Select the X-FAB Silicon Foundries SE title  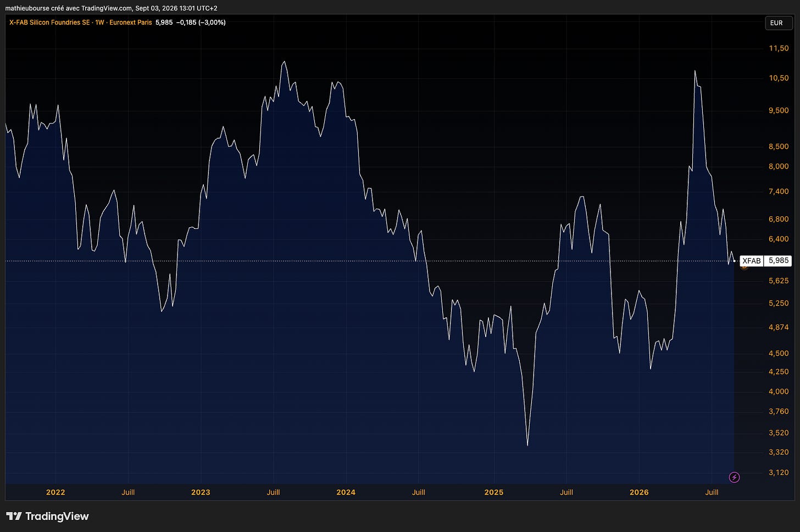[x=49, y=23]
